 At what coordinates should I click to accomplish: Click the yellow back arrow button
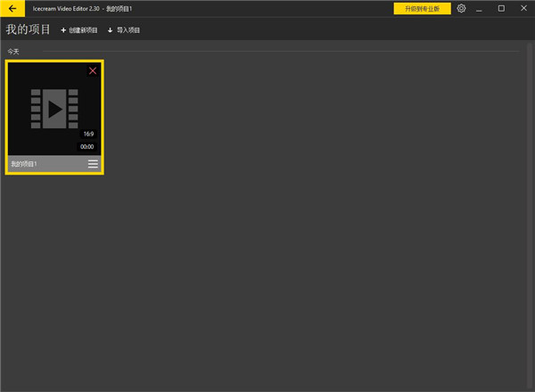12,8
